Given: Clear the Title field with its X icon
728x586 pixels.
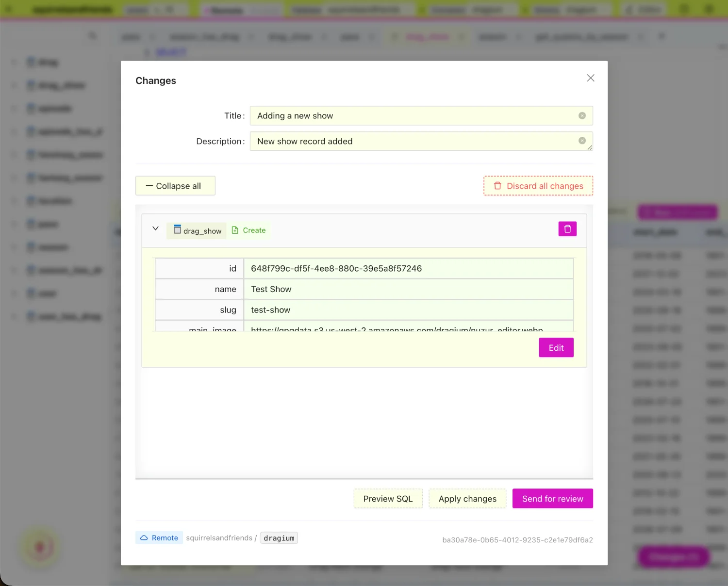Looking at the screenshot, I should click(x=582, y=115).
